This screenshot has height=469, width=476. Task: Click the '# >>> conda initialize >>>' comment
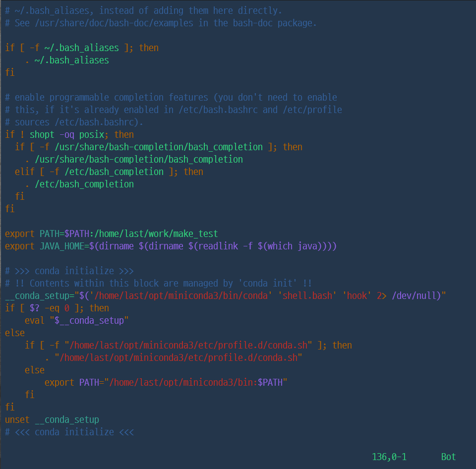[69, 271]
